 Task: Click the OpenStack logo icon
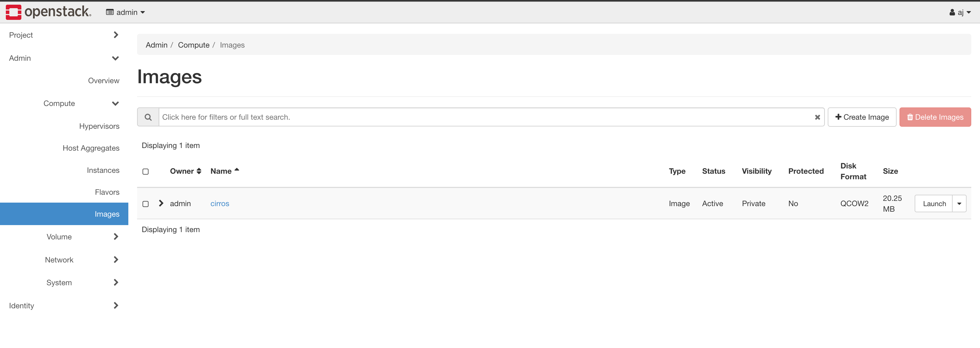(14, 12)
